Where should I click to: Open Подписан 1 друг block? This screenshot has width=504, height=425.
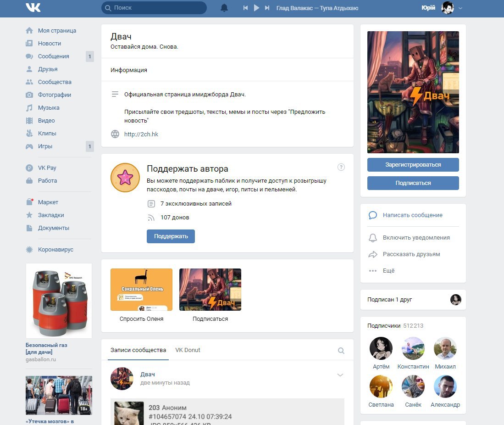413,300
